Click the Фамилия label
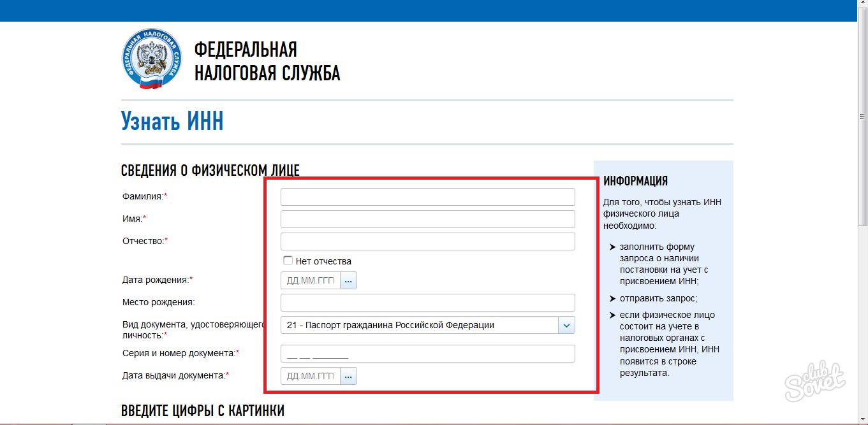Image resolution: width=868 pixels, height=425 pixels. (145, 196)
